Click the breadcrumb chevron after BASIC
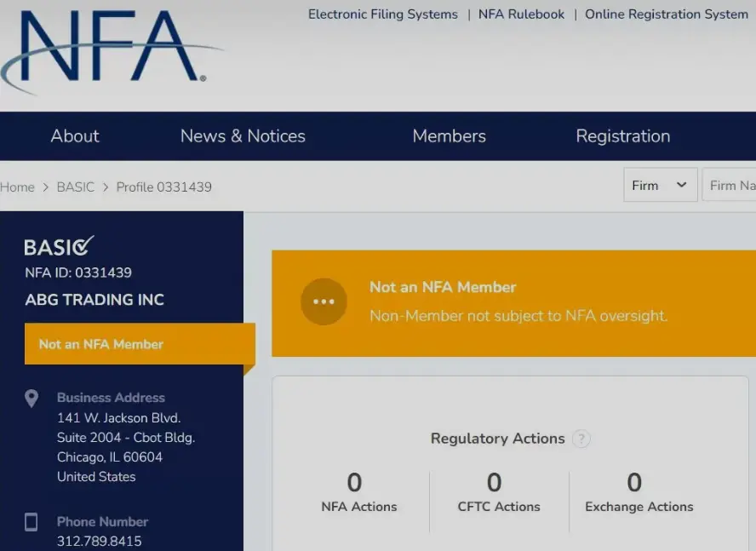 tap(106, 187)
